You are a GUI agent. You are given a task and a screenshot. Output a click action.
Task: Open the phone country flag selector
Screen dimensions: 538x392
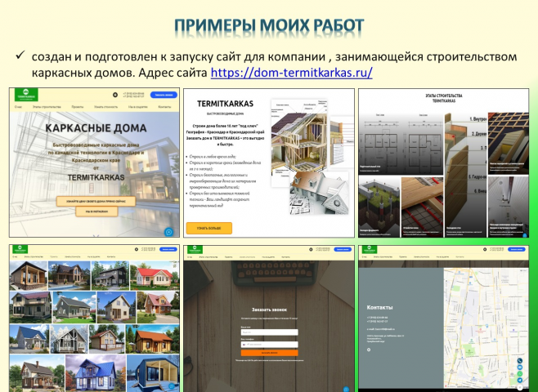244,345
